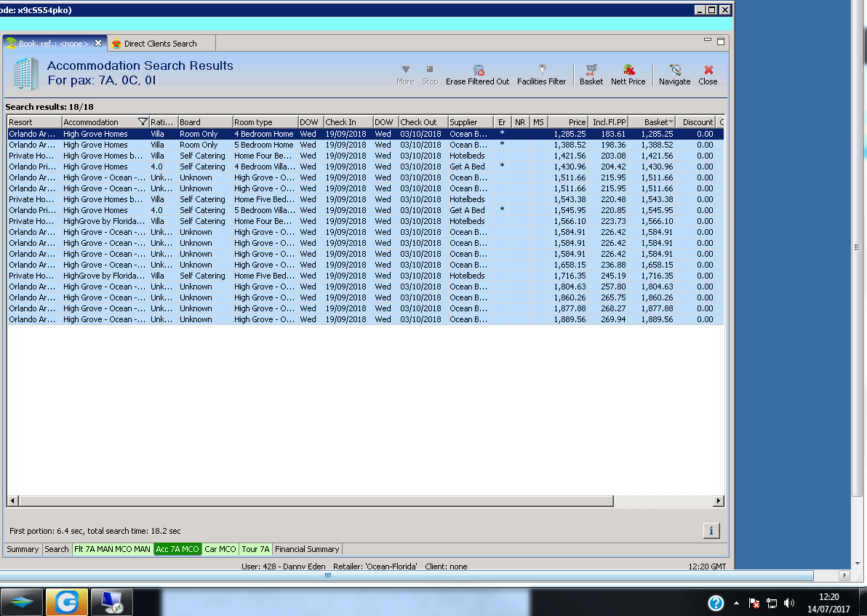Click the Nett Price toolbar icon
Screen dimensions: 867x616
(x=628, y=75)
